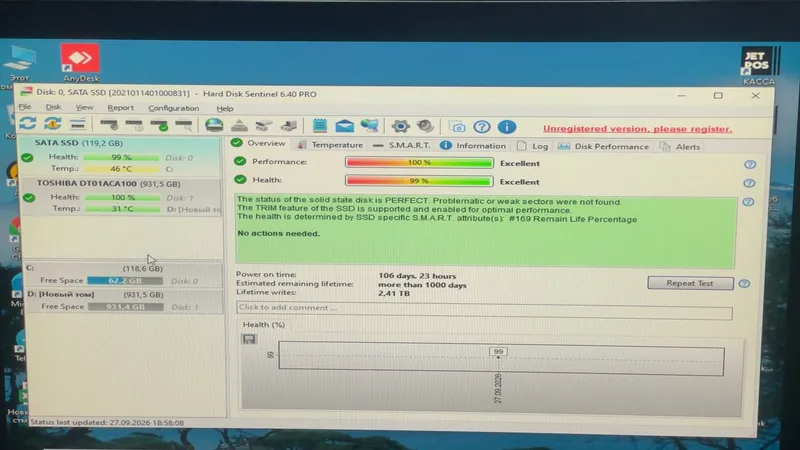Open the View menu
The height and width of the screenshot is (450, 800).
click(x=84, y=107)
